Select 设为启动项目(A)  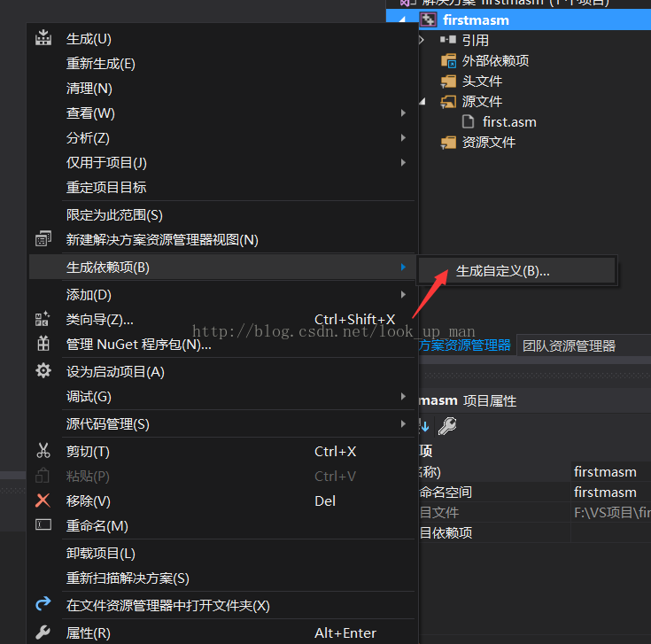[223, 372]
